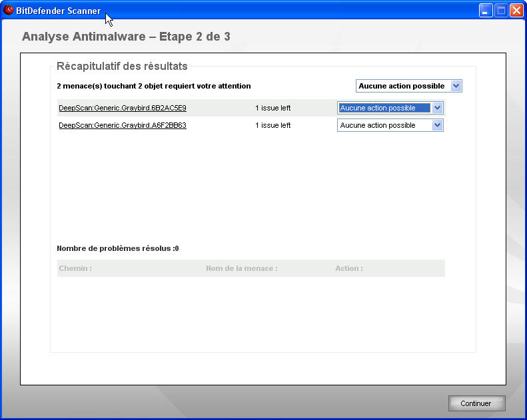Screen dimensions: 527x420
Task: Open DeepScan:Generic.Graybird.A6F2BB63 threat link
Action: coord(123,125)
